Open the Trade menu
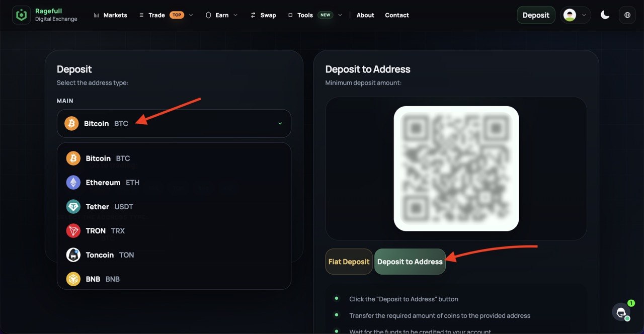644x334 pixels. coord(157,15)
